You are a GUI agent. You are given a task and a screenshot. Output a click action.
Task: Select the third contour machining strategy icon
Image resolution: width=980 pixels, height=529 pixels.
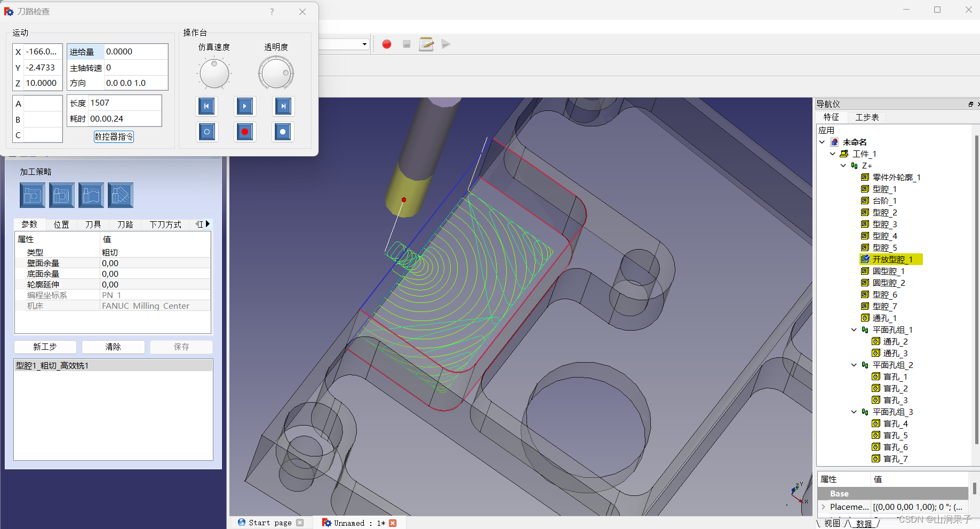91,195
